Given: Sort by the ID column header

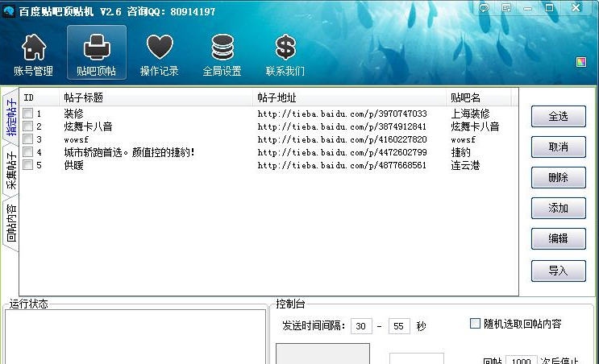Looking at the screenshot, I should tap(40, 97).
